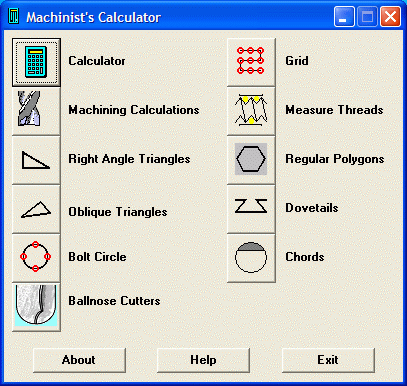
Task: Select the Measure Threads icon
Action: coord(251,111)
